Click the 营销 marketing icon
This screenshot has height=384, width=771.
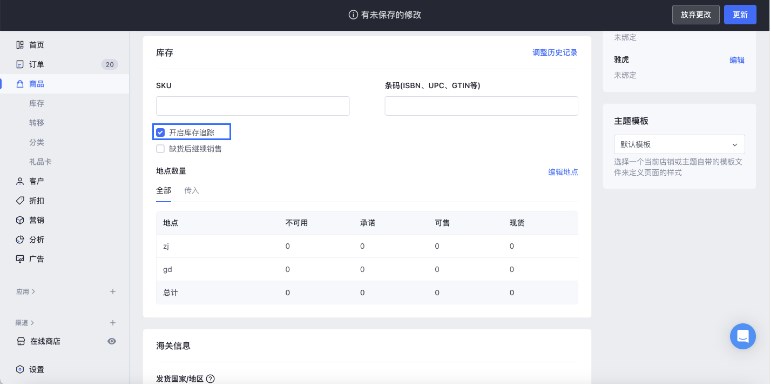click(x=20, y=220)
